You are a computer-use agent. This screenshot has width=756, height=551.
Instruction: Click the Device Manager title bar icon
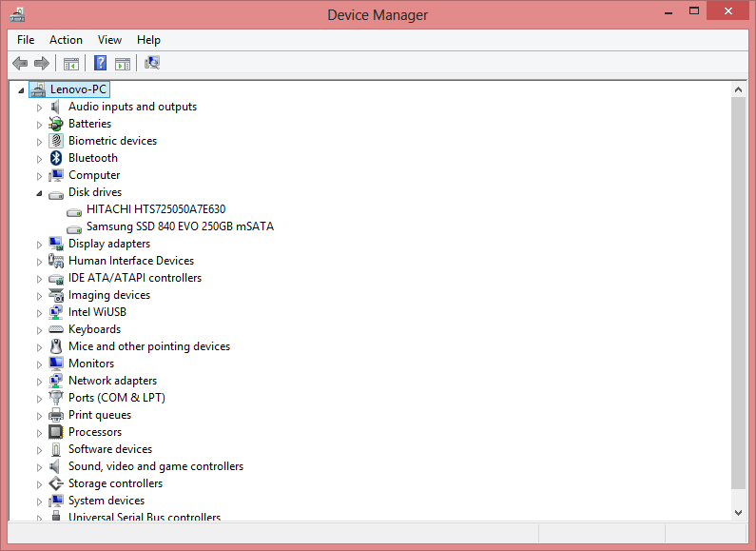[17, 15]
